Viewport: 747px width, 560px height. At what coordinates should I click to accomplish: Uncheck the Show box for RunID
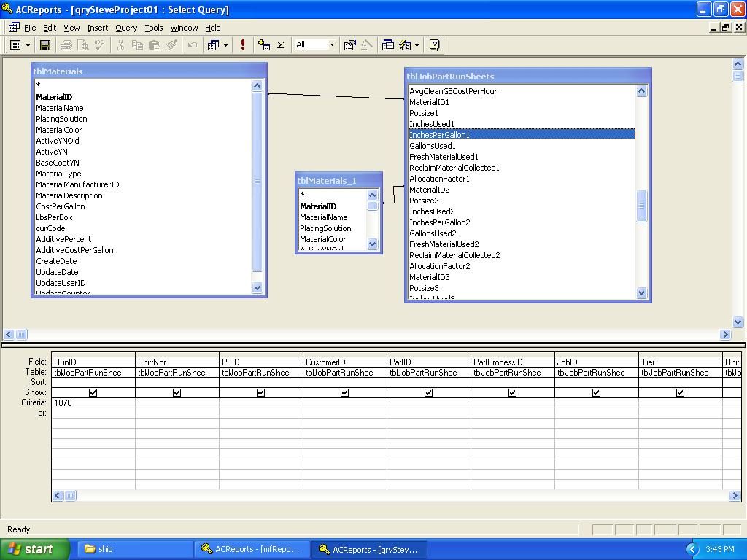93,392
